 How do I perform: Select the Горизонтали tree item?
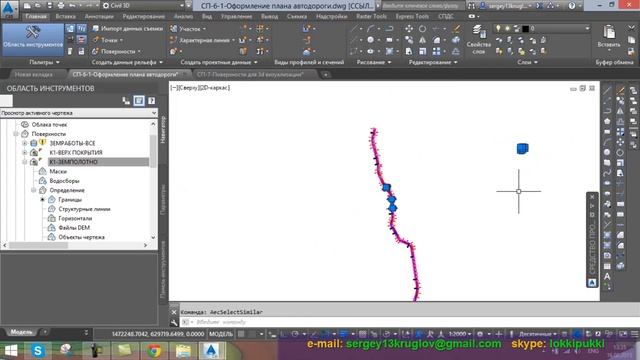pyautogui.click(x=75, y=218)
